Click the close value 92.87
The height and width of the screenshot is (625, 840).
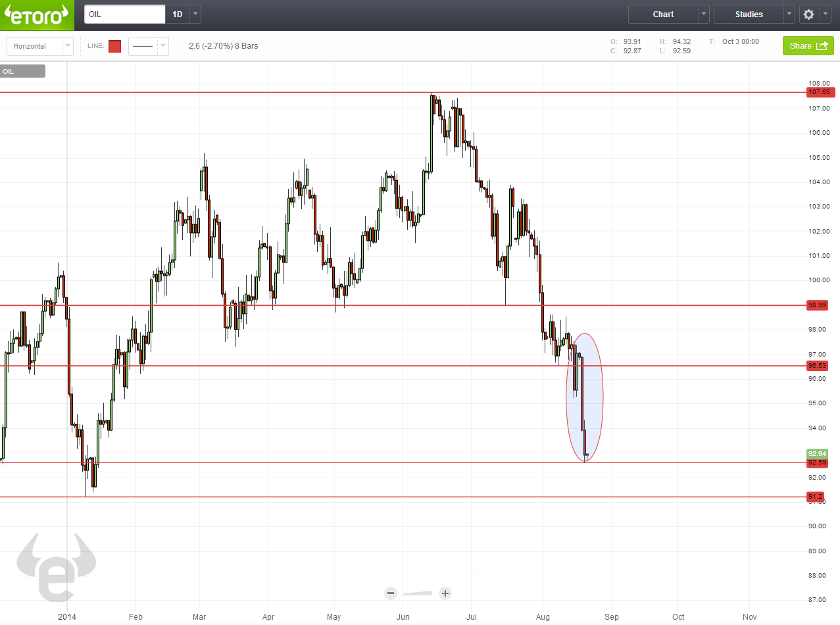coord(632,51)
